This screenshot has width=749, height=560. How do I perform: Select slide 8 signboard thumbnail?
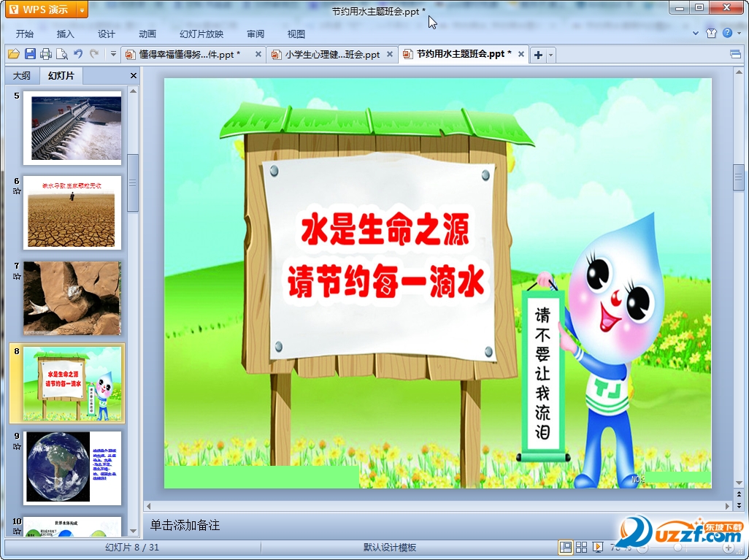pyautogui.click(x=72, y=383)
